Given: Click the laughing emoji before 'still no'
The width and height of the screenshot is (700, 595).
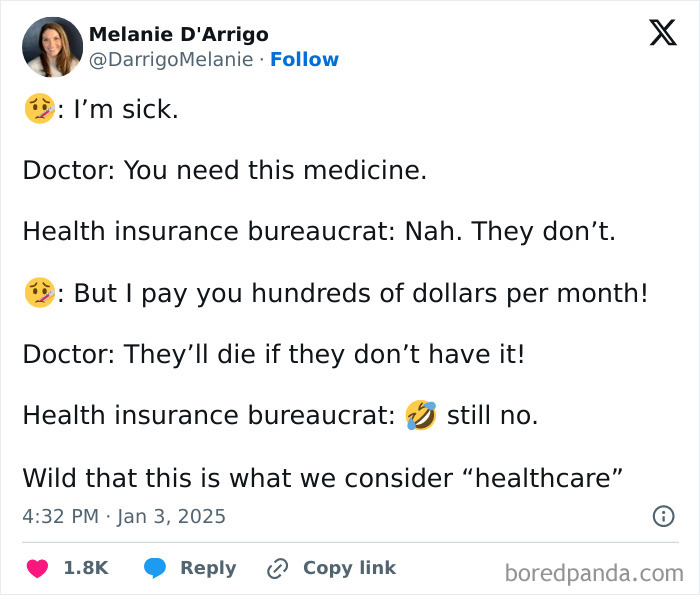Looking at the screenshot, I should pos(421,415).
